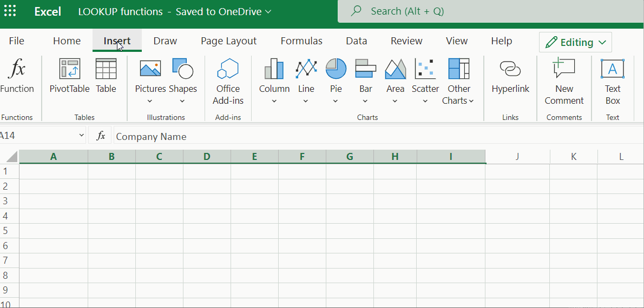Select column K header
Image resolution: width=644 pixels, height=308 pixels.
pos(574,156)
